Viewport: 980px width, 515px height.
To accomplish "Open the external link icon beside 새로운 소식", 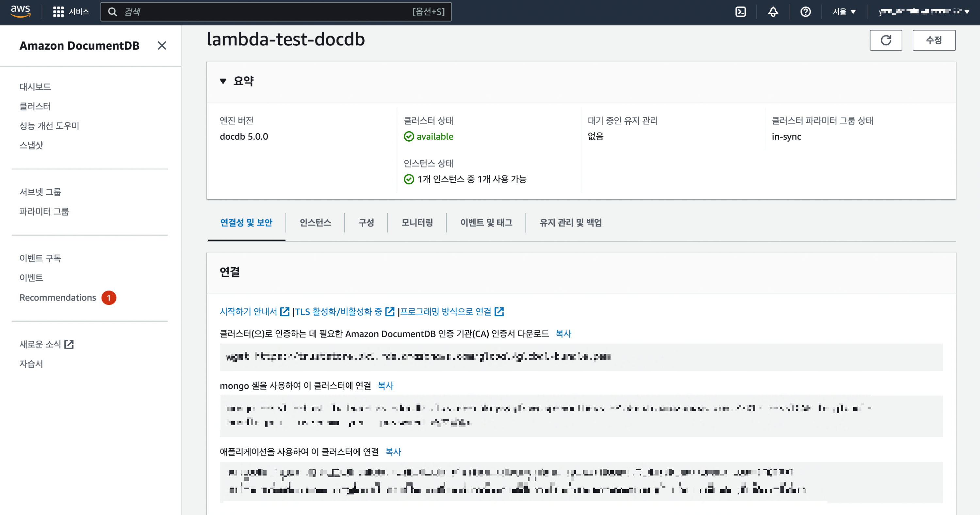I will tap(69, 344).
